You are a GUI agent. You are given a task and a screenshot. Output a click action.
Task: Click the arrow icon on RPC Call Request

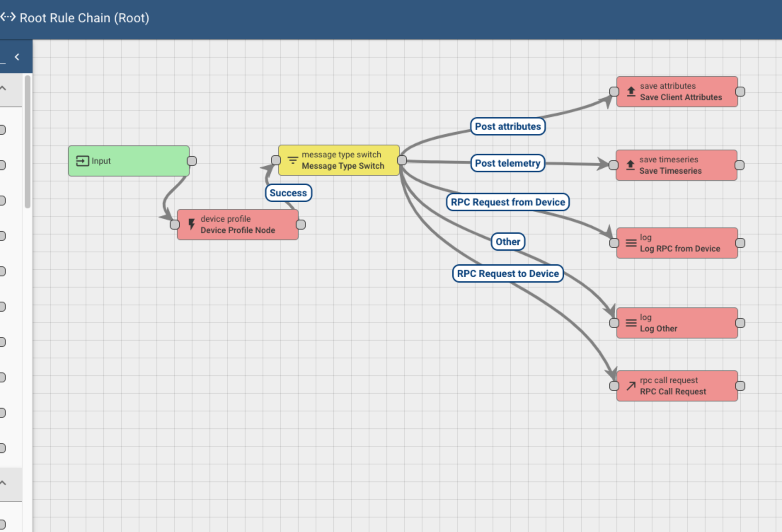[631, 386]
